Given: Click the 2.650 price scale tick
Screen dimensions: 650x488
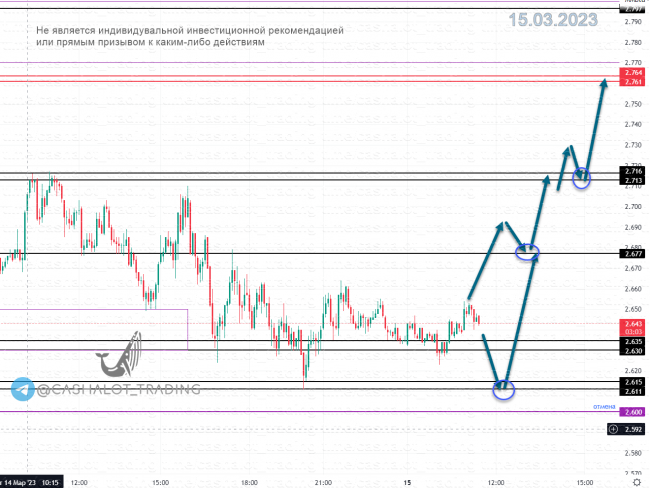Looking at the screenshot, I should click(633, 309).
